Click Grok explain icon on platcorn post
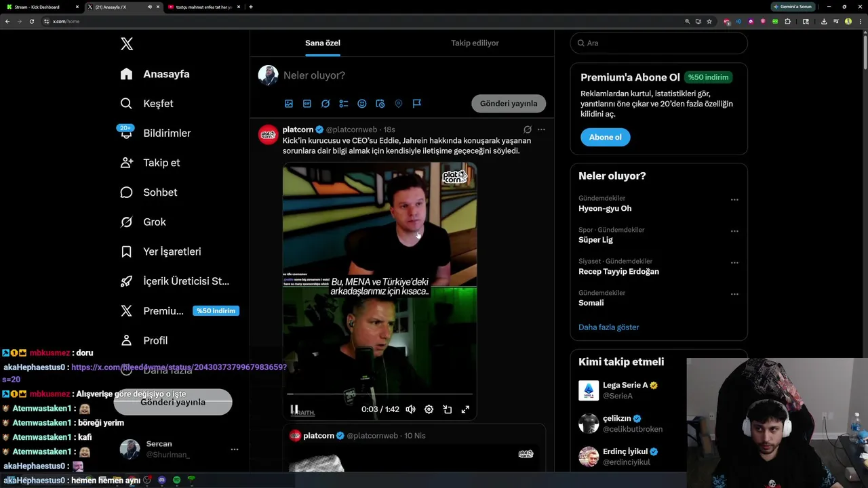868x488 pixels. point(527,129)
